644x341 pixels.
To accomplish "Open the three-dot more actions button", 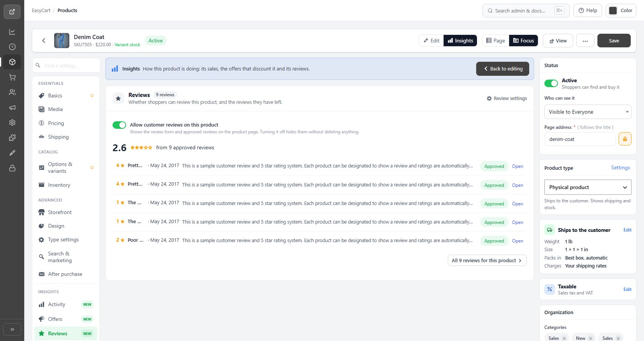I will [585, 41].
